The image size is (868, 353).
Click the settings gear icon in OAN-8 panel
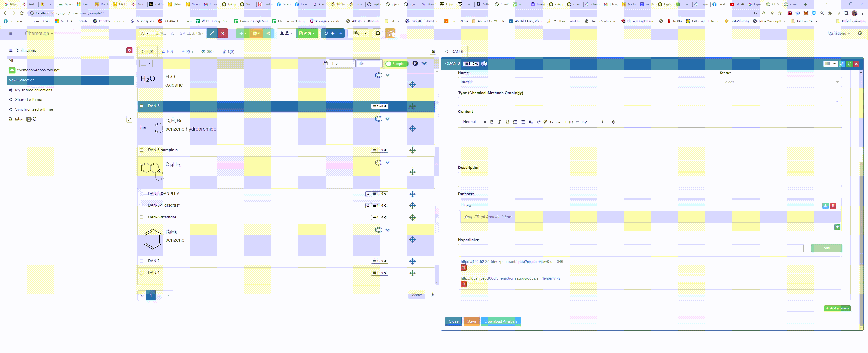[613, 122]
